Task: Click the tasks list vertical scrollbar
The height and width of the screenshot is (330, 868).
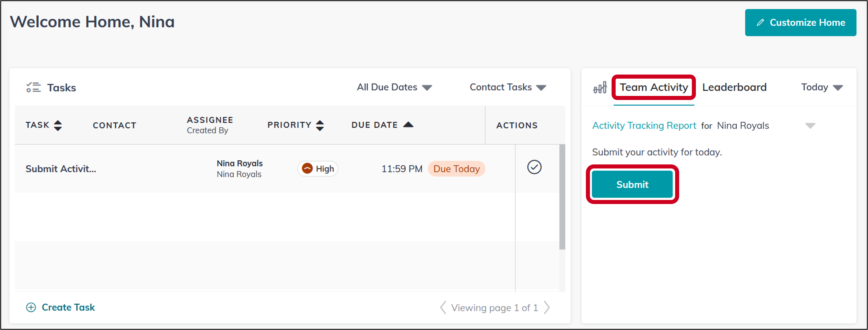Action: 562,197
